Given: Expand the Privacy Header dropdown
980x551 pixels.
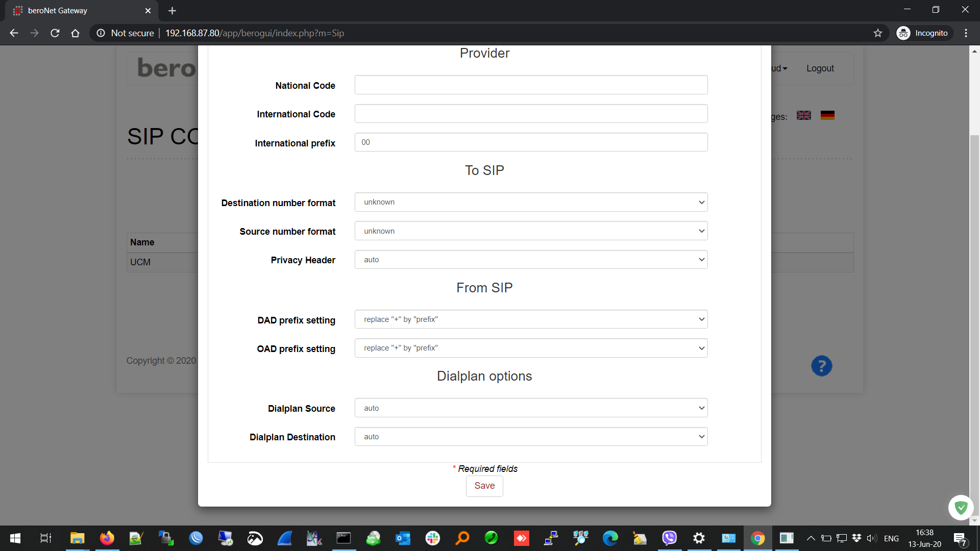Looking at the screenshot, I should click(x=531, y=260).
